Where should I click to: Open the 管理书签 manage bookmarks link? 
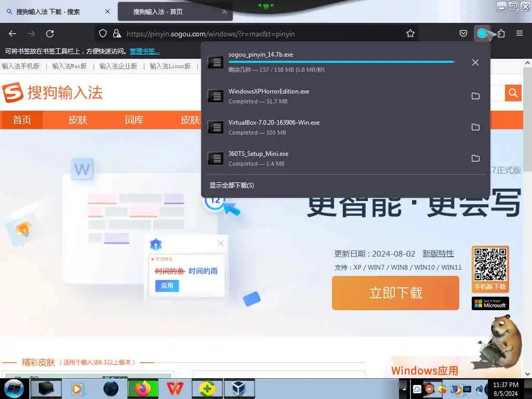[x=144, y=51]
